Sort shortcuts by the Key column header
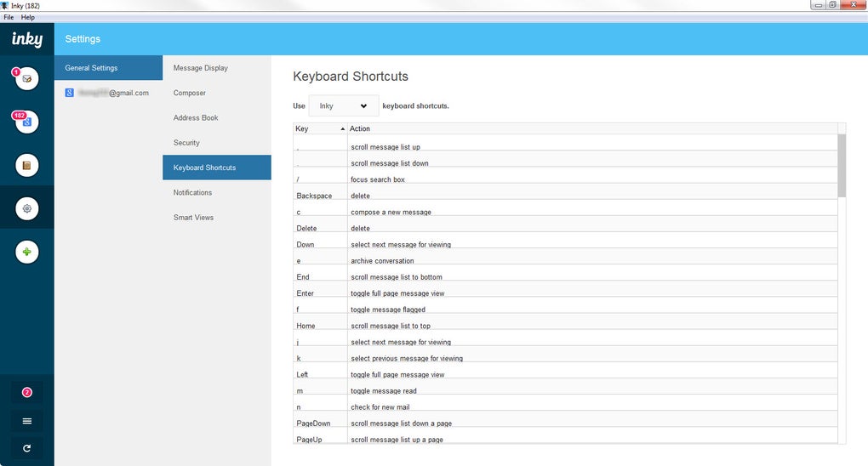 pos(318,128)
